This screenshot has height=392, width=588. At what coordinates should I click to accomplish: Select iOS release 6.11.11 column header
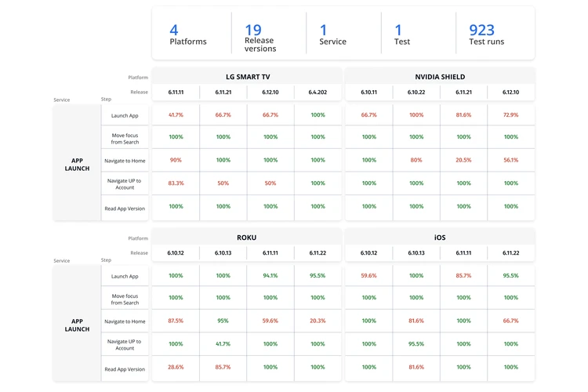(x=463, y=252)
